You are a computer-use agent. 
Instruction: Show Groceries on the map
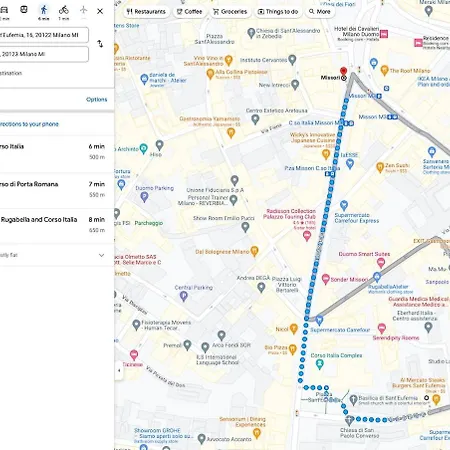[230, 12]
